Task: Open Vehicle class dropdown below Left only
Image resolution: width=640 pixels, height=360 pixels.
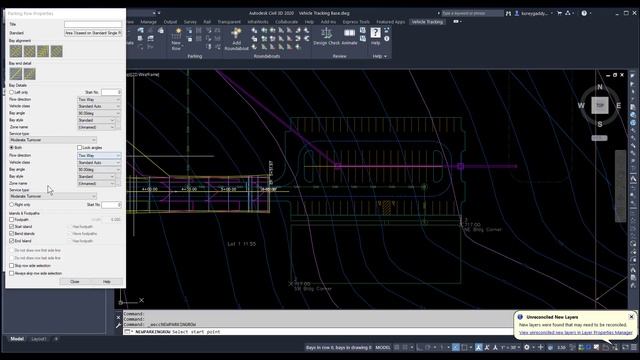Action: (x=99, y=106)
